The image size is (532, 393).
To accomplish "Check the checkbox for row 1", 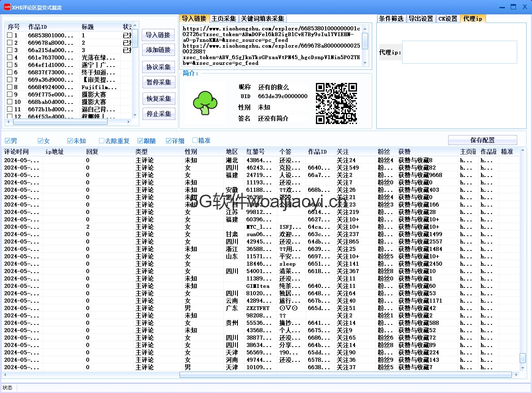I will pos(10,35).
